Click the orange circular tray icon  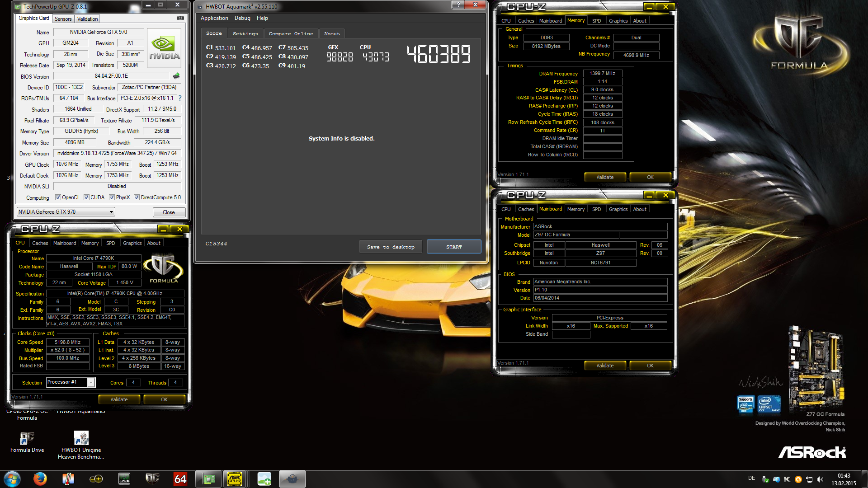point(798,479)
